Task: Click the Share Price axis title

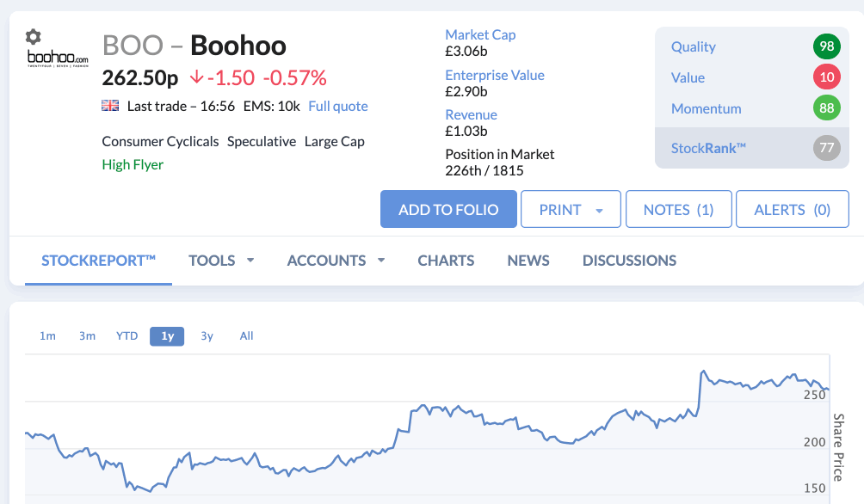Action: click(x=838, y=447)
